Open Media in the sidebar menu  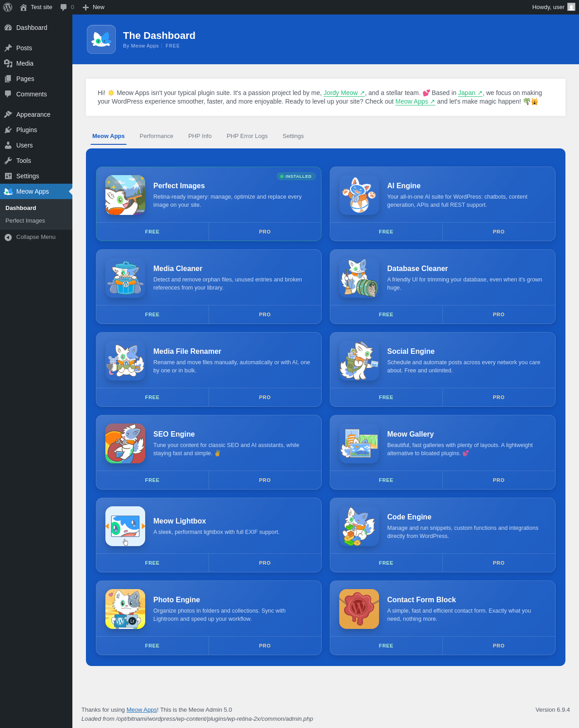point(36,63)
